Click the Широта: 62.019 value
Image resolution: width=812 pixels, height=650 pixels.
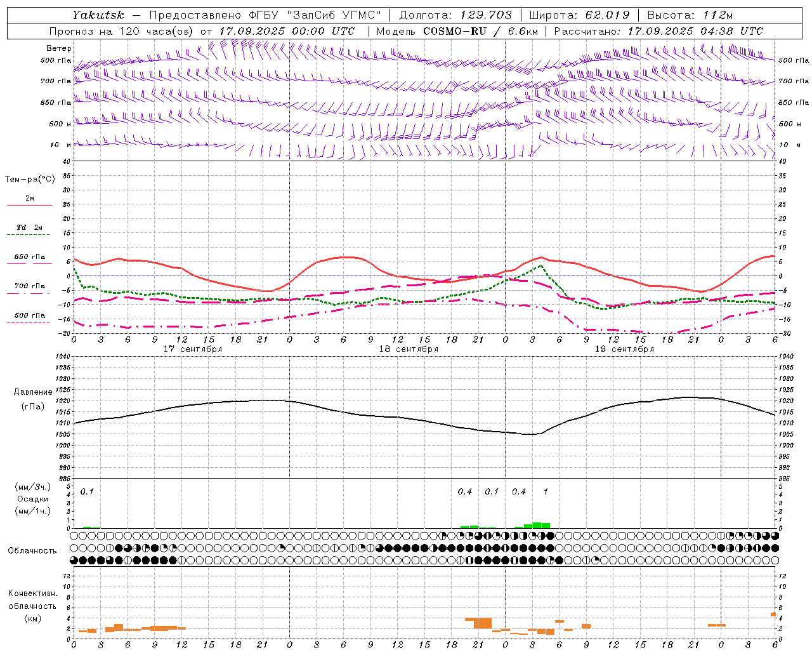pyautogui.click(x=580, y=15)
